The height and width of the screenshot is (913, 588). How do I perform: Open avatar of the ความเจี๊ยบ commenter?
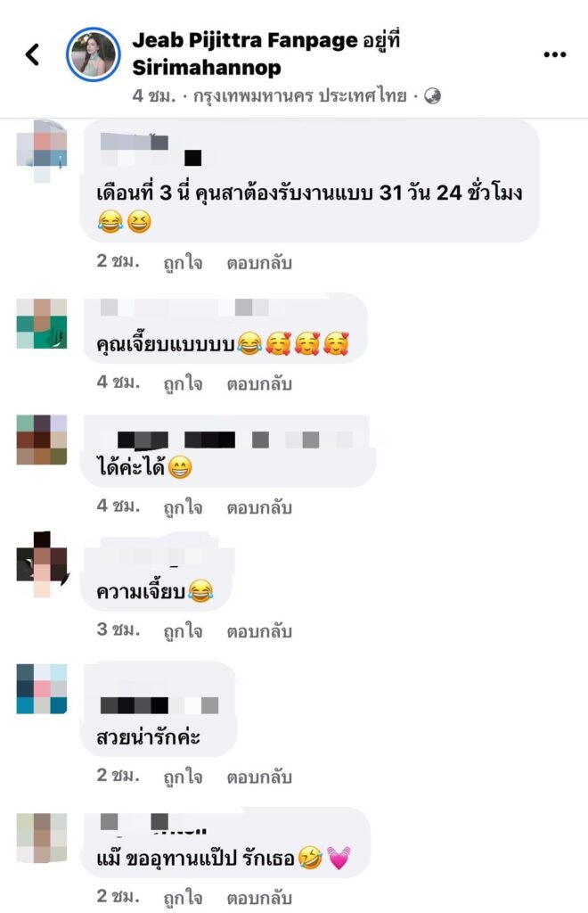pyautogui.click(x=42, y=564)
